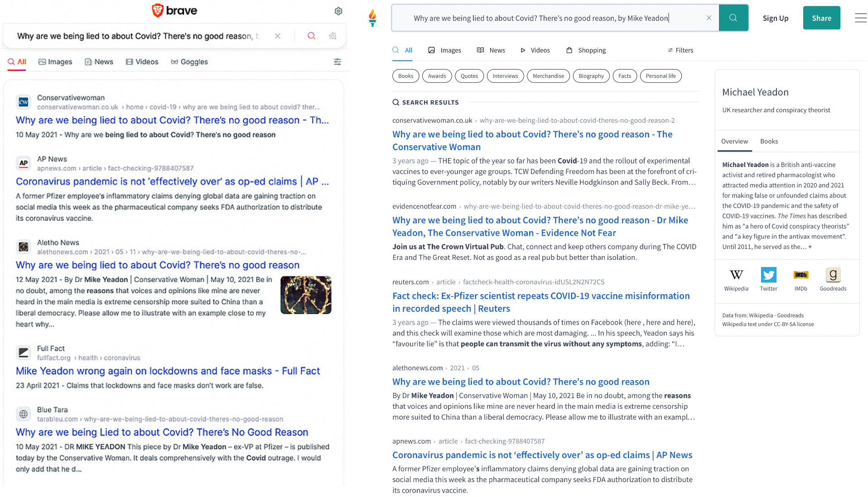Image resolution: width=868 pixels, height=497 pixels.
Task: Select the Brave News tab
Action: [99, 62]
